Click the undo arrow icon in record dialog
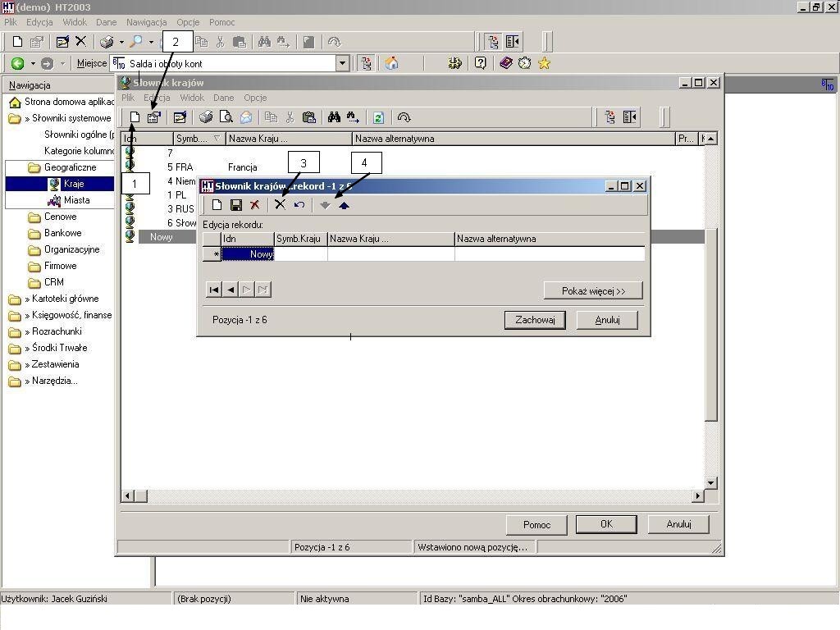 [x=299, y=204]
